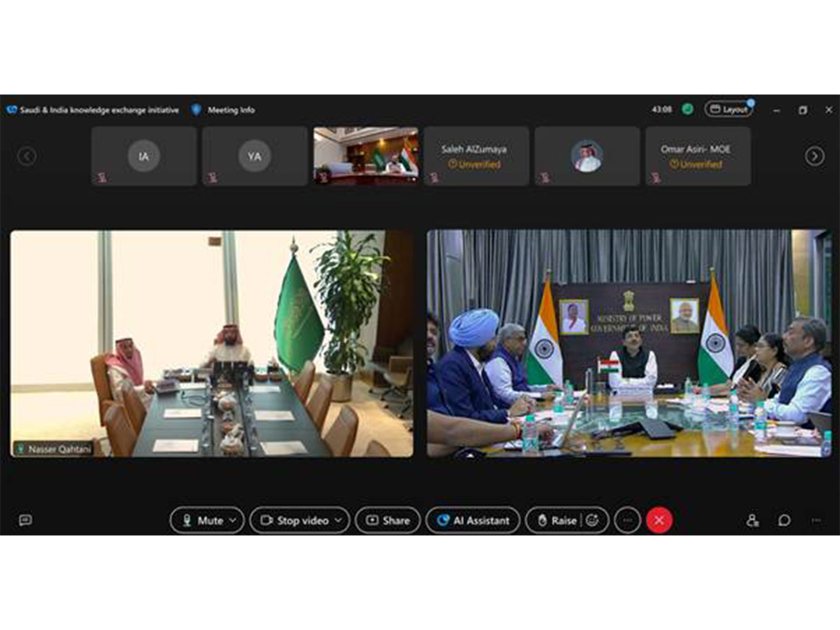Open the more options ellipsis menu
The width and height of the screenshot is (840, 630).
click(627, 520)
